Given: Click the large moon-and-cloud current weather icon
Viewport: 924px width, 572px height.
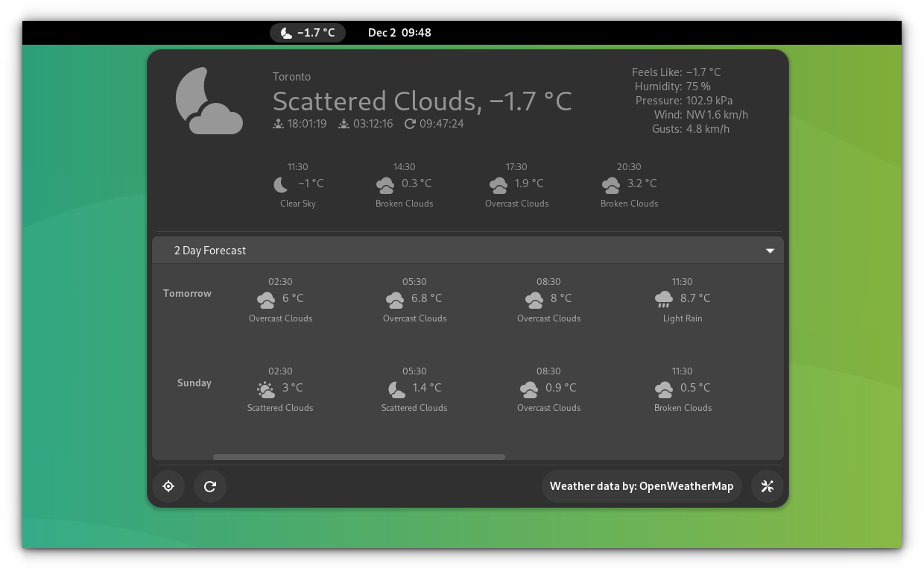Looking at the screenshot, I should (x=209, y=101).
